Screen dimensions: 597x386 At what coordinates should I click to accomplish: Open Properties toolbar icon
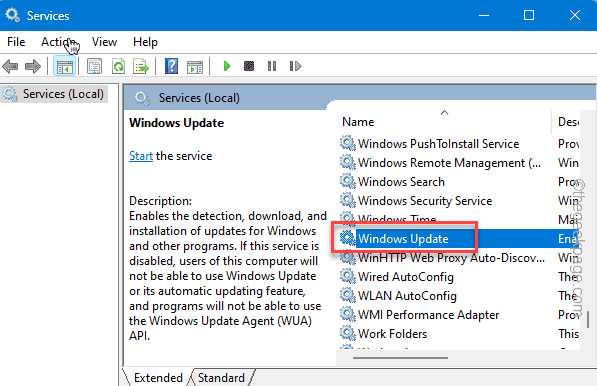94,67
